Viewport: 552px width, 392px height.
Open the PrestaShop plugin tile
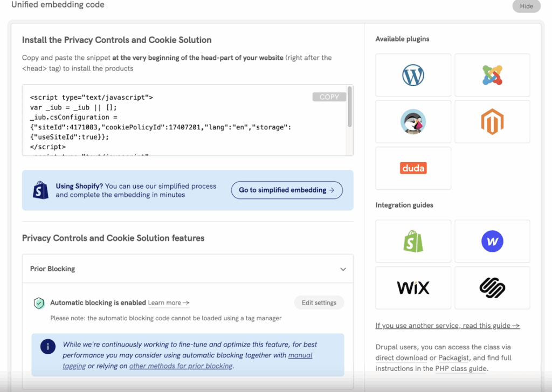pos(413,121)
